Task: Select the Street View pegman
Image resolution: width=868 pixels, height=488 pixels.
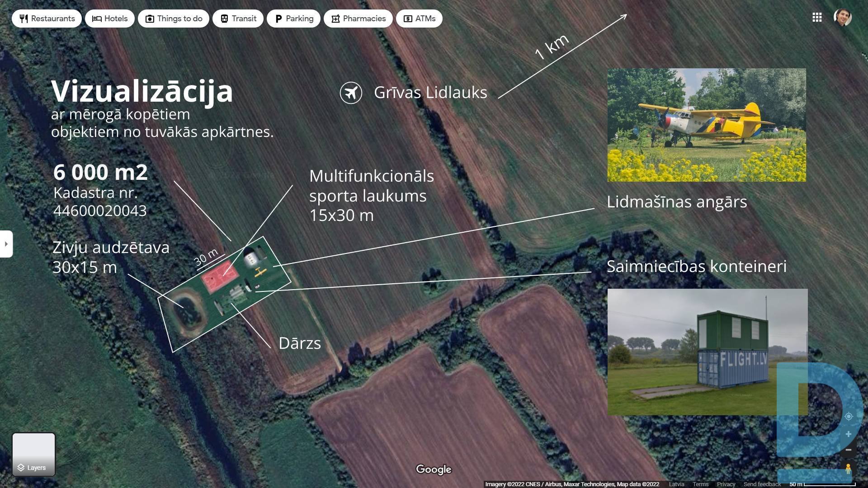Action: [x=849, y=469]
